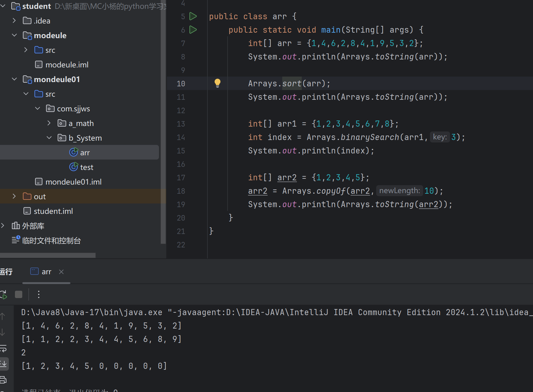Click the run gutter icon beside main method
Image resolution: width=533 pixels, height=392 pixels.
tap(193, 30)
